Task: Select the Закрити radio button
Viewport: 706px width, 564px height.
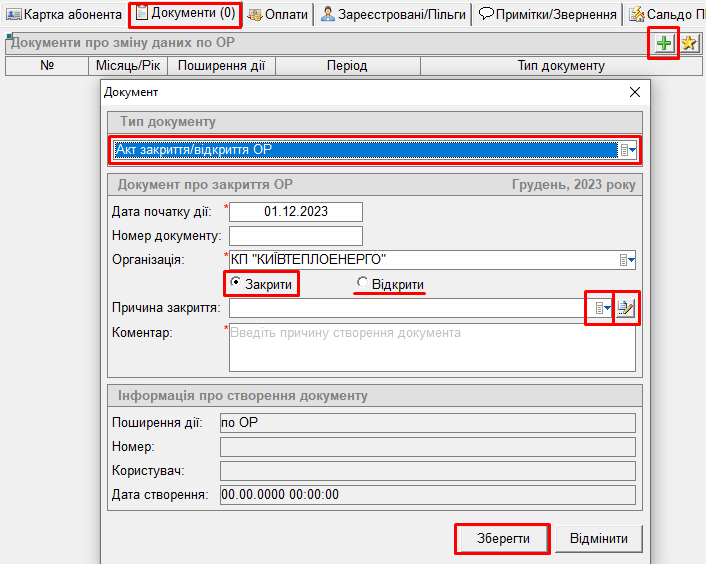Action: tap(236, 284)
